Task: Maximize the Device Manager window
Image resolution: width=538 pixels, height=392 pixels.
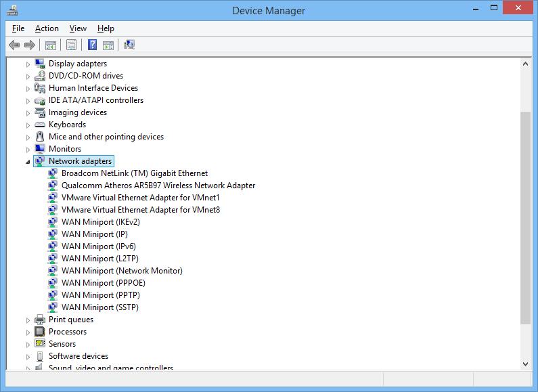Action: 494,8
